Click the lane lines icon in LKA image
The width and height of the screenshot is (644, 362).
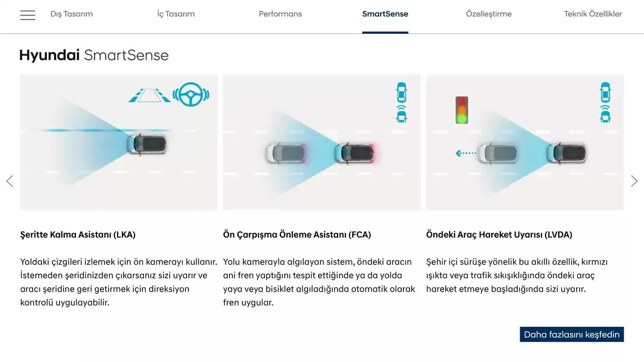(x=149, y=95)
